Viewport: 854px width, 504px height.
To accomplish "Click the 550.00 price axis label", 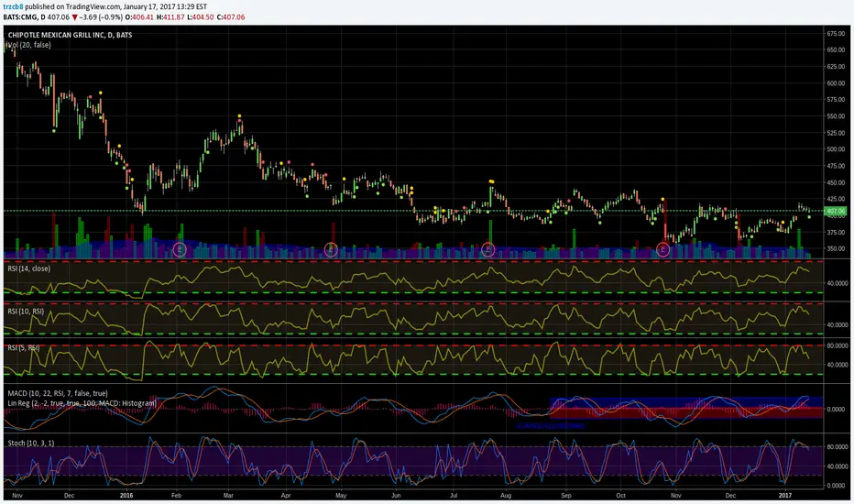I will pyautogui.click(x=835, y=116).
